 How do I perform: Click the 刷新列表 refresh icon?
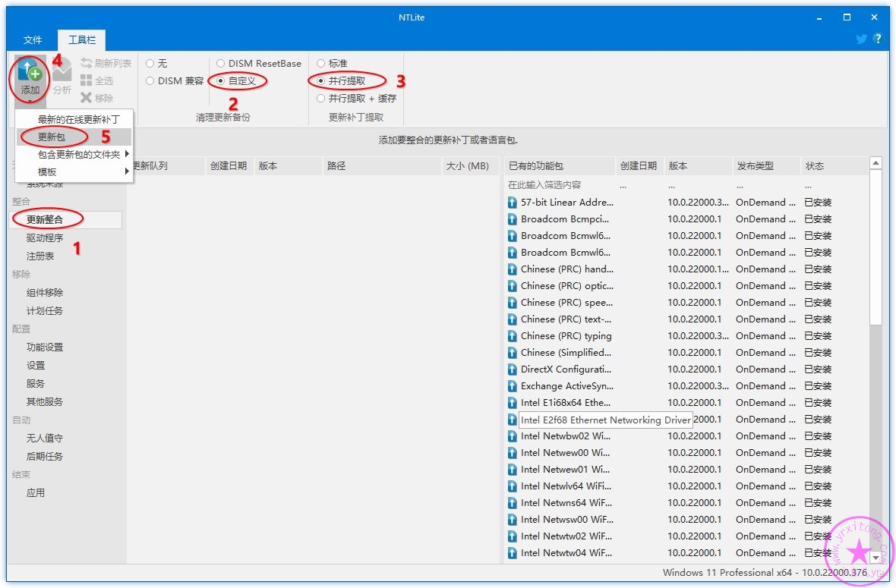click(x=87, y=63)
